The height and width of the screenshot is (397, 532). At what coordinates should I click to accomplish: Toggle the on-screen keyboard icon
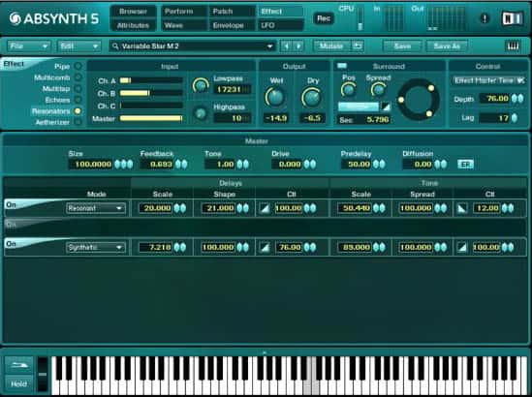coord(513,46)
